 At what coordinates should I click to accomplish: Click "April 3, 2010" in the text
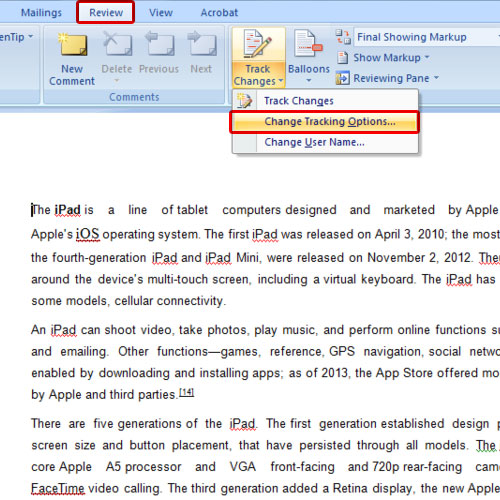click(x=410, y=234)
